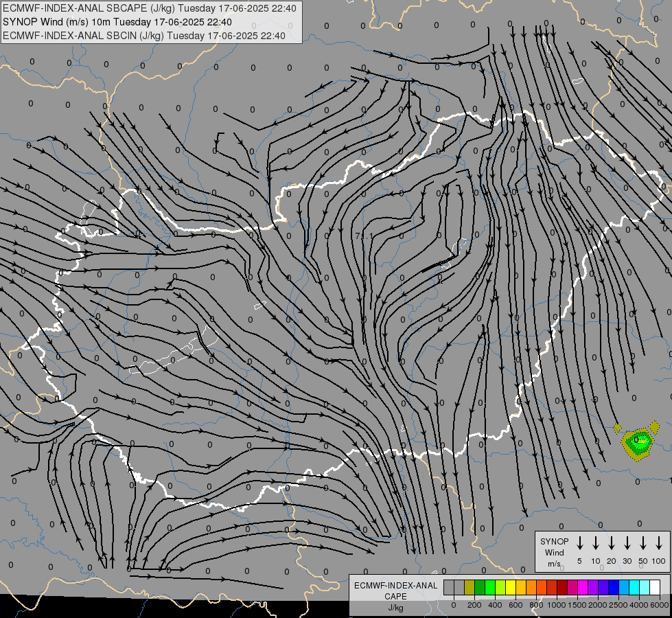Viewport: 672px width, 618px height.
Task: Select the wind arrow above 30 m/s
Action: pyautogui.click(x=627, y=542)
